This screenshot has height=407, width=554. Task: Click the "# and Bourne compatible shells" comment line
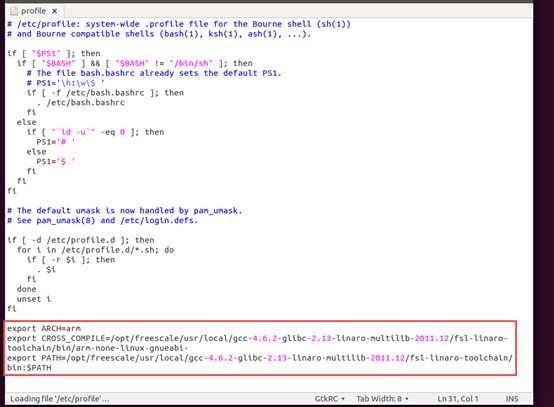coord(159,34)
